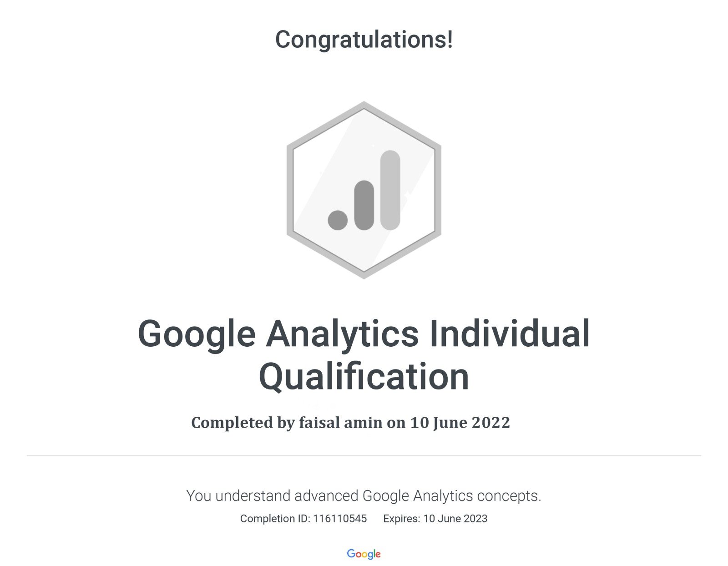Select the completion ID number 116110545
Image resolution: width=728 pixels, height=566 pixels.
(340, 519)
